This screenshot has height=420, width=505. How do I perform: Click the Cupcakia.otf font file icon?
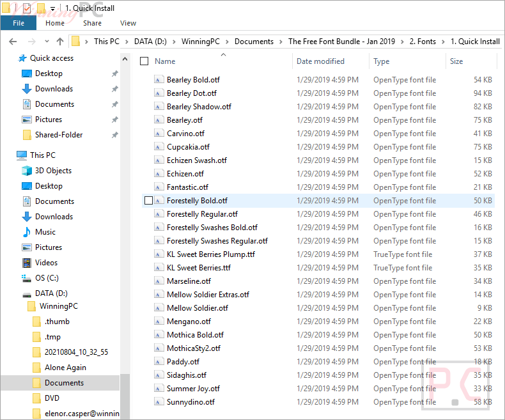point(158,147)
